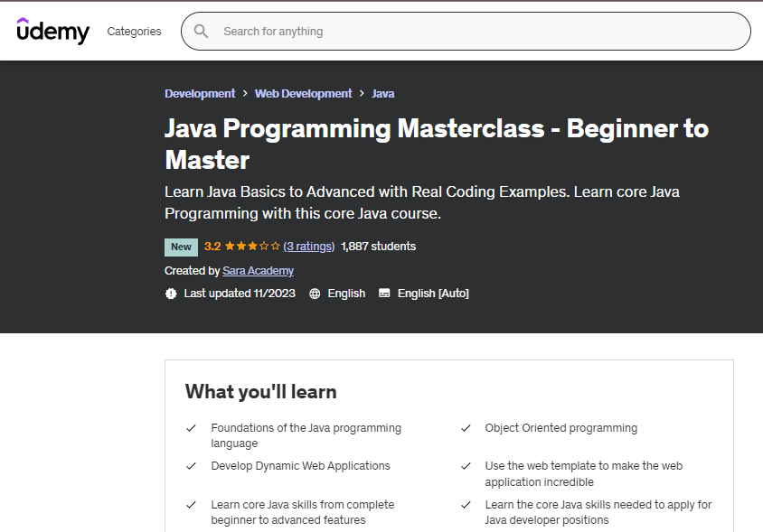Open the Categories menu
This screenshot has height=532, width=763.
pyautogui.click(x=134, y=32)
